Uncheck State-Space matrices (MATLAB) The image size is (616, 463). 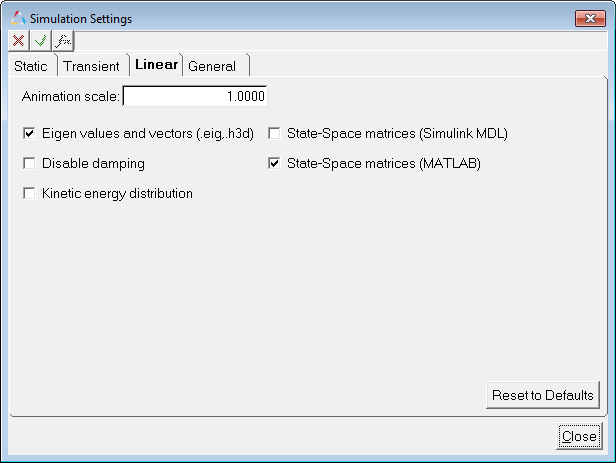tap(274, 163)
